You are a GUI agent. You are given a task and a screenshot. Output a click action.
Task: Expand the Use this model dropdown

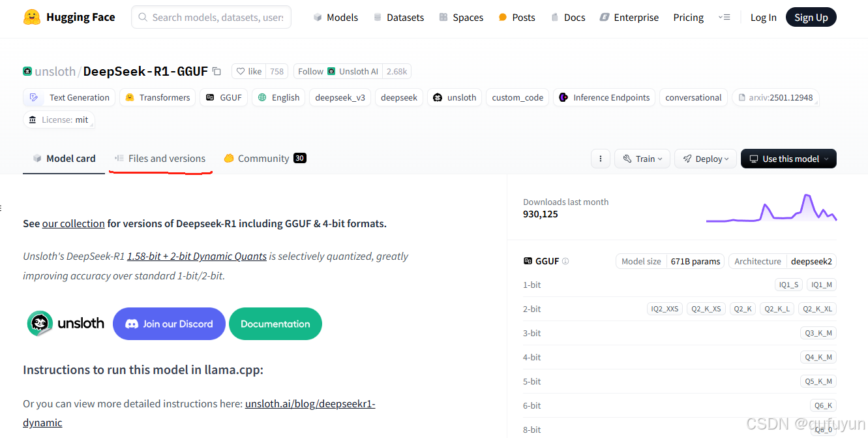point(788,159)
